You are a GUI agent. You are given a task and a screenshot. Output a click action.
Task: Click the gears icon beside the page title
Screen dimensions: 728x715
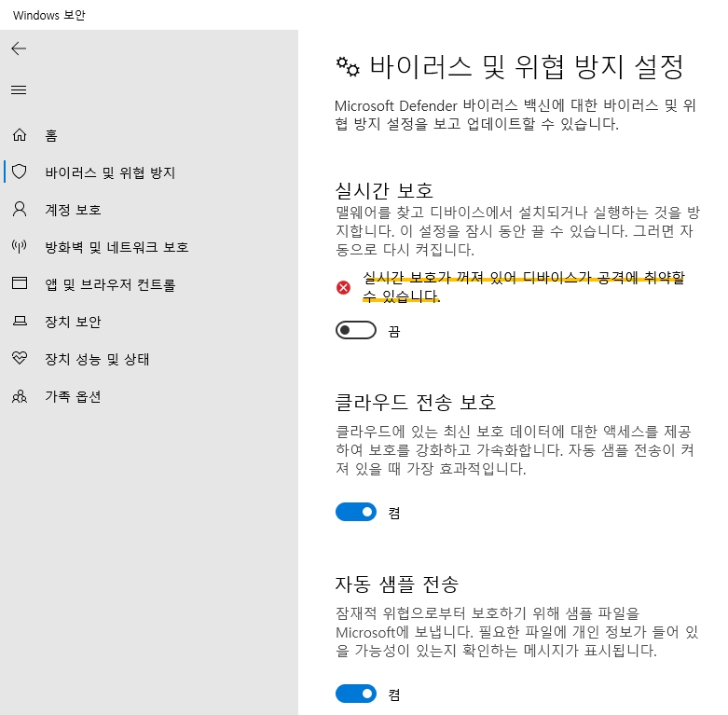click(x=348, y=67)
